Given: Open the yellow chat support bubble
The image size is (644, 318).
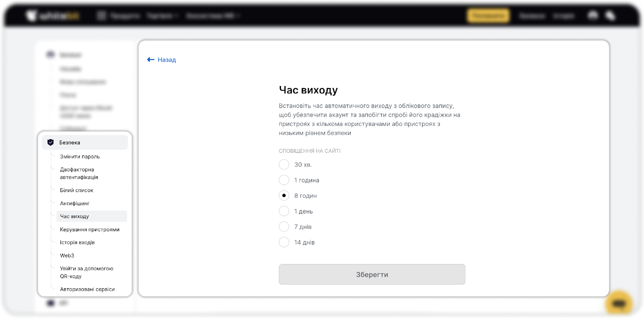Looking at the screenshot, I should (619, 304).
